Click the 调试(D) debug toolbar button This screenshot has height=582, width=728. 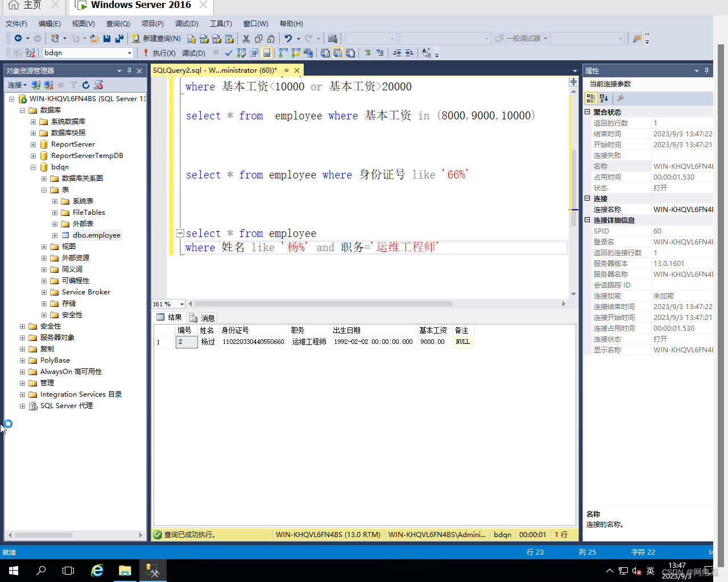(193, 53)
